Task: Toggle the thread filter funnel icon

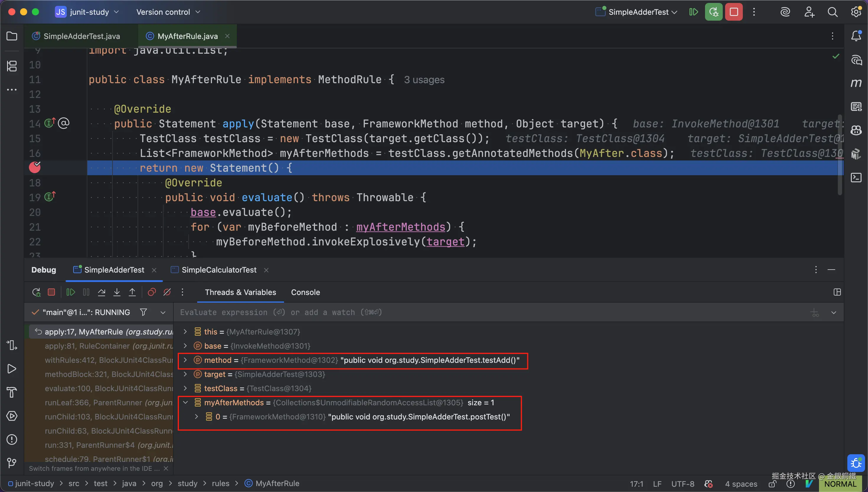Action: [x=143, y=312]
